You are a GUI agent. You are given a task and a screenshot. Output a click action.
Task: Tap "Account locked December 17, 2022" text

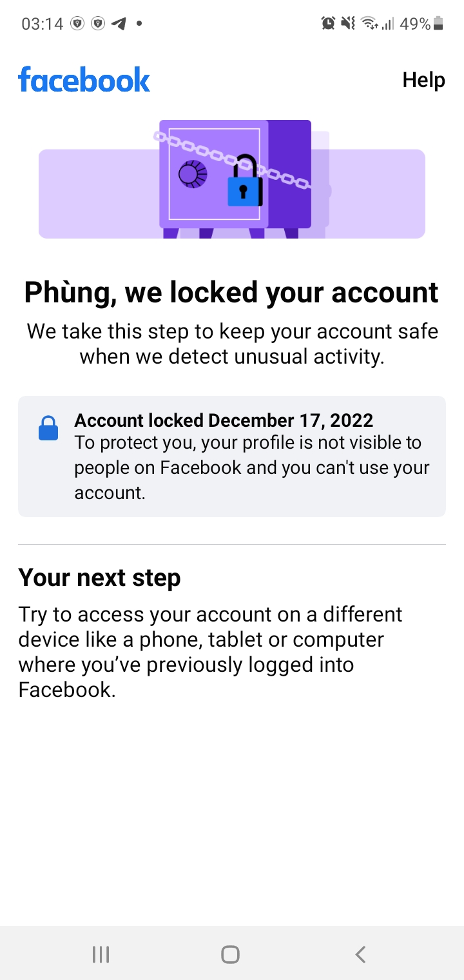click(224, 420)
